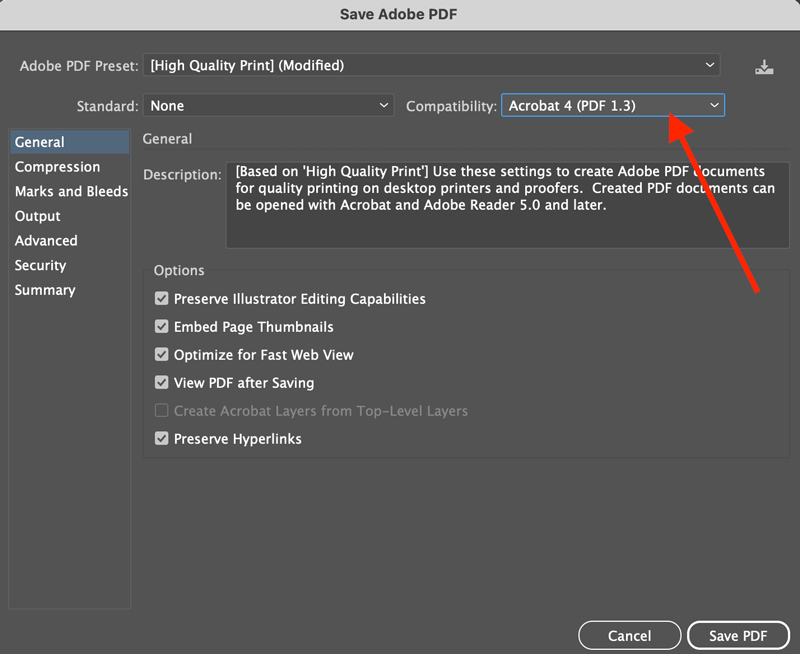View the Summary section
The width and height of the screenshot is (800, 654).
pos(45,290)
